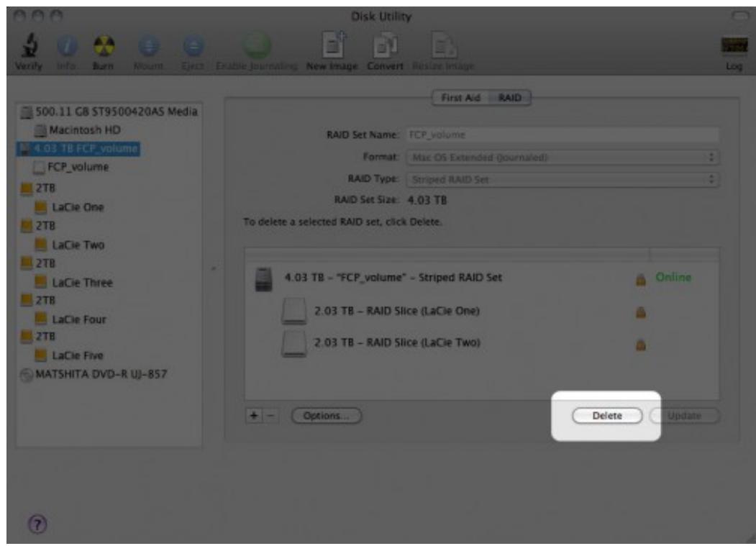Create a New Image from toolbar
This screenshot has width=756, height=546.
pos(334,45)
